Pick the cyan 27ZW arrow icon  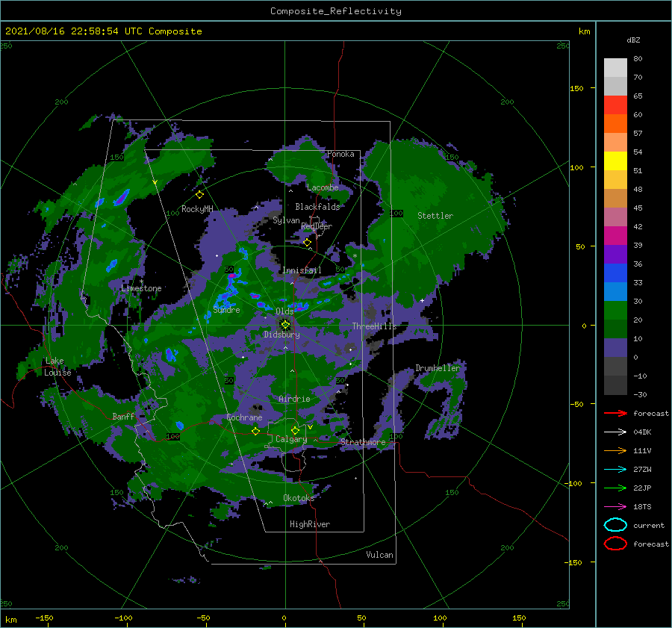click(x=615, y=470)
